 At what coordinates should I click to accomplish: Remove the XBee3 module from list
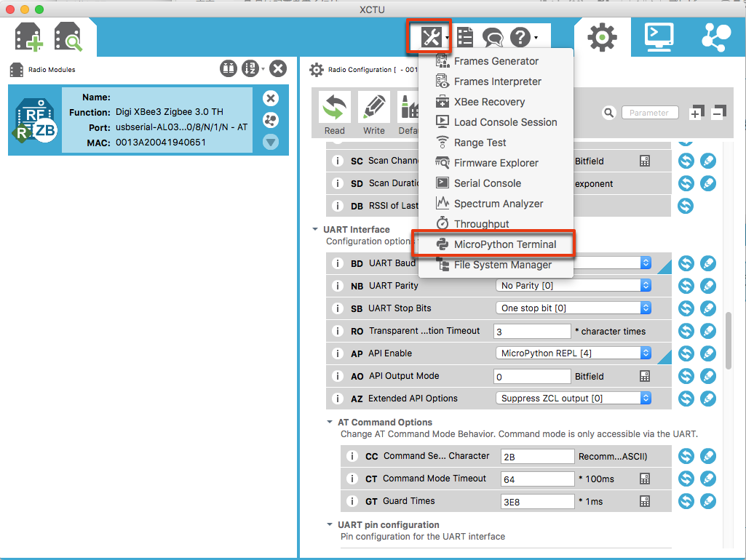[x=271, y=98]
